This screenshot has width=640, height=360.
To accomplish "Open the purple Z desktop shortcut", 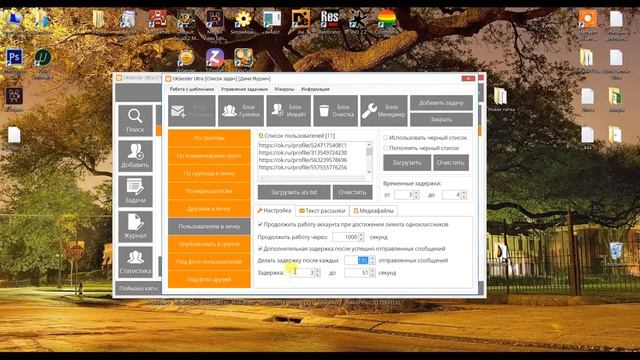I will (x=215, y=58).
